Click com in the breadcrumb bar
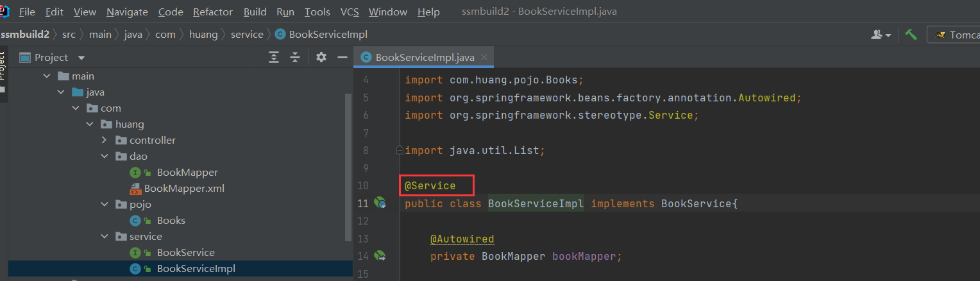This screenshot has width=980, height=281. (x=165, y=34)
